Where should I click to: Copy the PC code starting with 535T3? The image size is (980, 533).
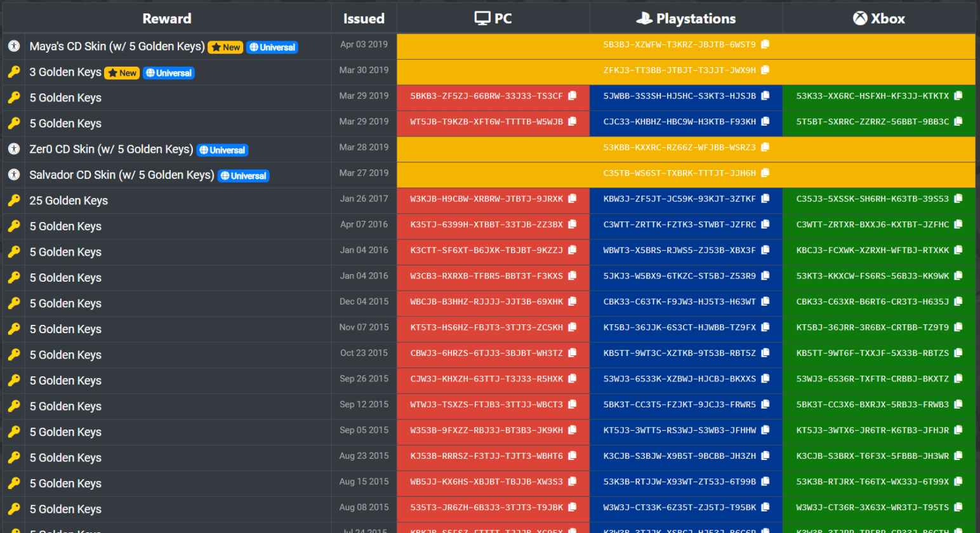click(x=573, y=507)
